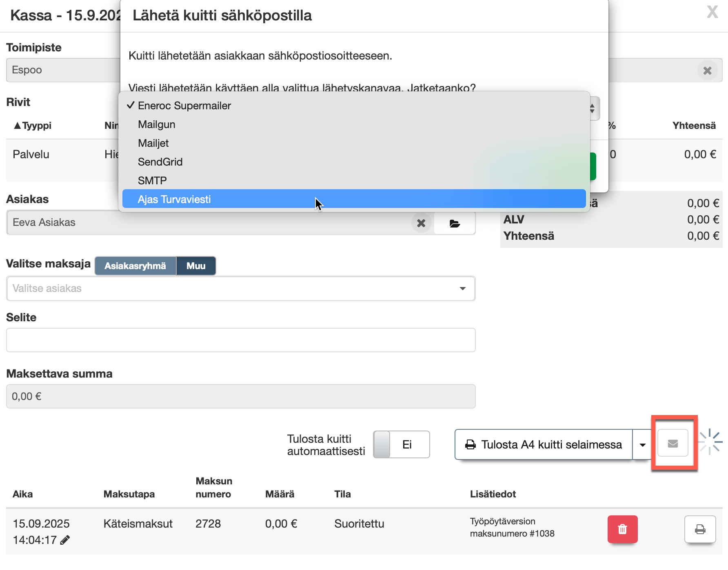Open the customer folder icon
The image size is (728, 570).
[454, 223]
